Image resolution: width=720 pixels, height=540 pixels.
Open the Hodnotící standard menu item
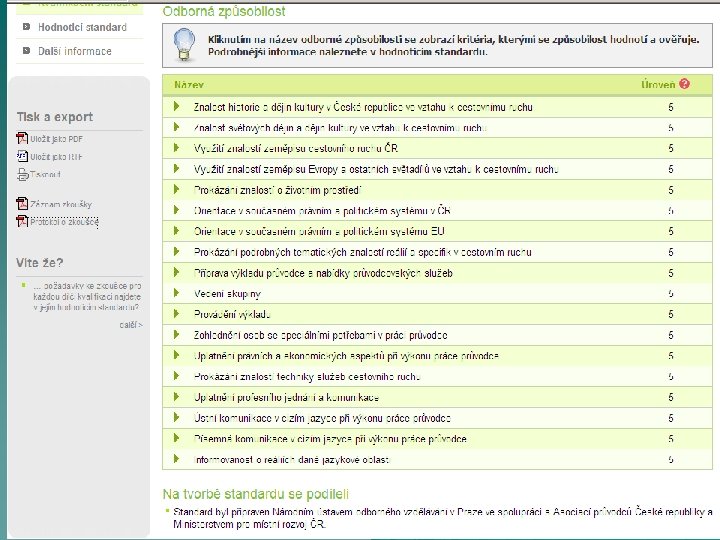point(82,27)
